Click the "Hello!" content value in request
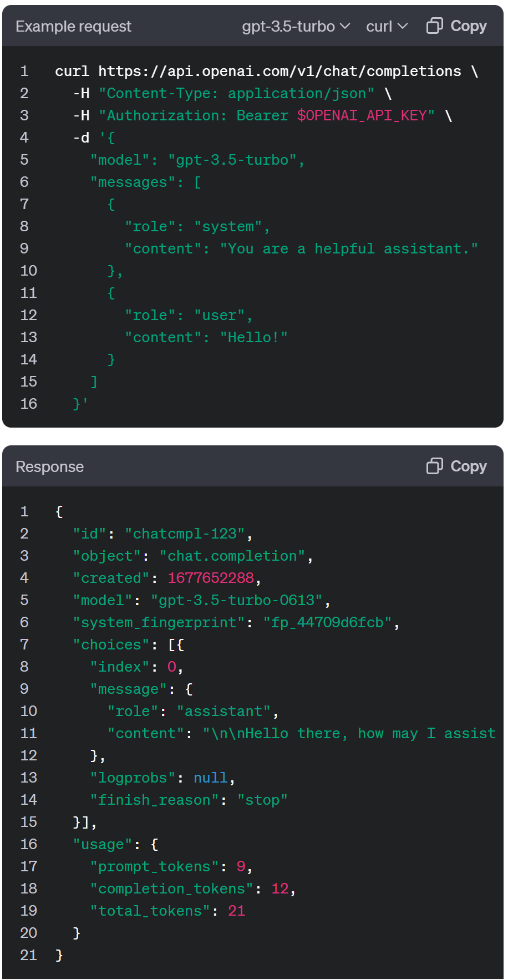The width and height of the screenshot is (508, 980). point(253,338)
